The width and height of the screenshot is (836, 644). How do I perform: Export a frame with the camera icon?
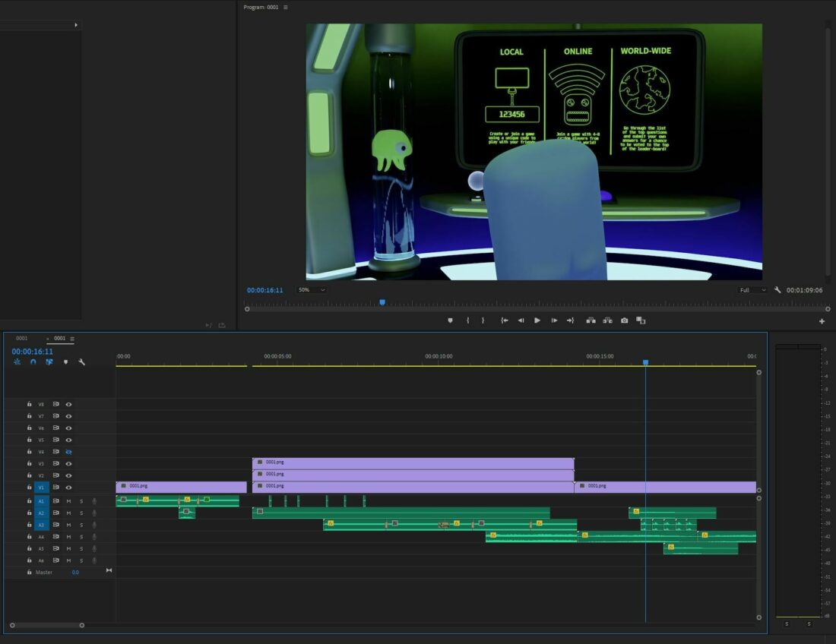(x=624, y=320)
